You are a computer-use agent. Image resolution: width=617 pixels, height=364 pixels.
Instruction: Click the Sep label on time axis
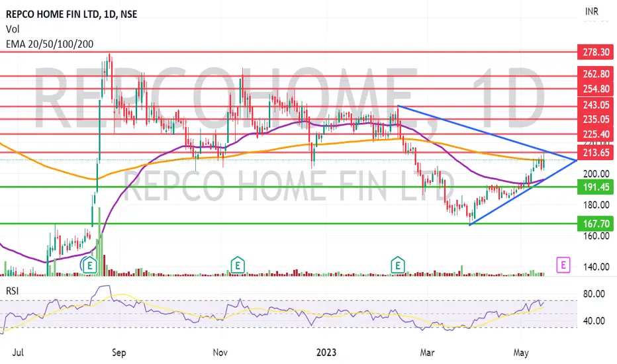119,352
